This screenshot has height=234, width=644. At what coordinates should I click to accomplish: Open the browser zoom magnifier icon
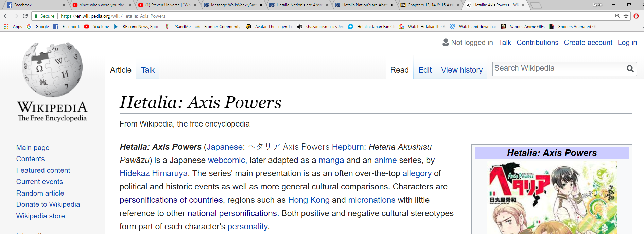pyautogui.click(x=617, y=16)
